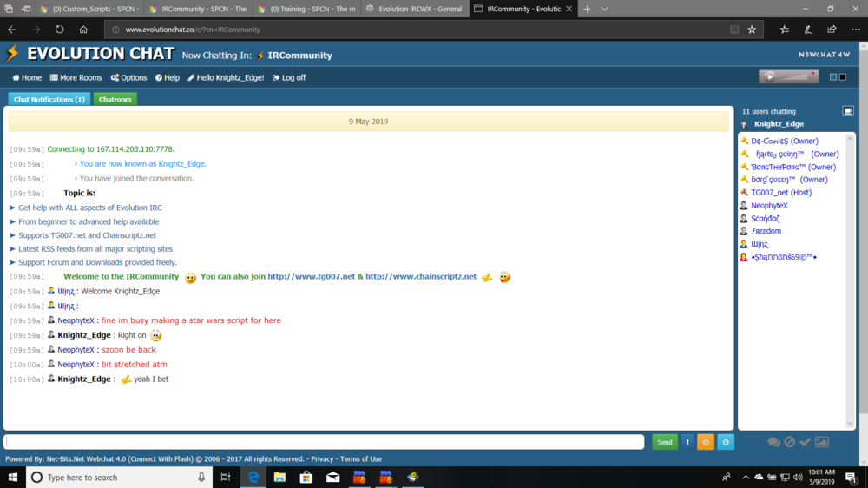This screenshot has width=868, height=488.
Task: Click Winz nick in Welcome Knightz_Edge message
Action: pyautogui.click(x=66, y=292)
